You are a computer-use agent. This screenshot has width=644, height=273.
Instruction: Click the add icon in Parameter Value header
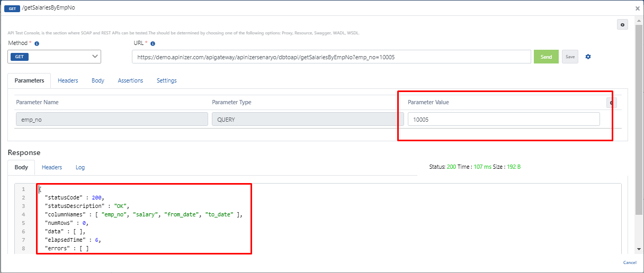[612, 103]
